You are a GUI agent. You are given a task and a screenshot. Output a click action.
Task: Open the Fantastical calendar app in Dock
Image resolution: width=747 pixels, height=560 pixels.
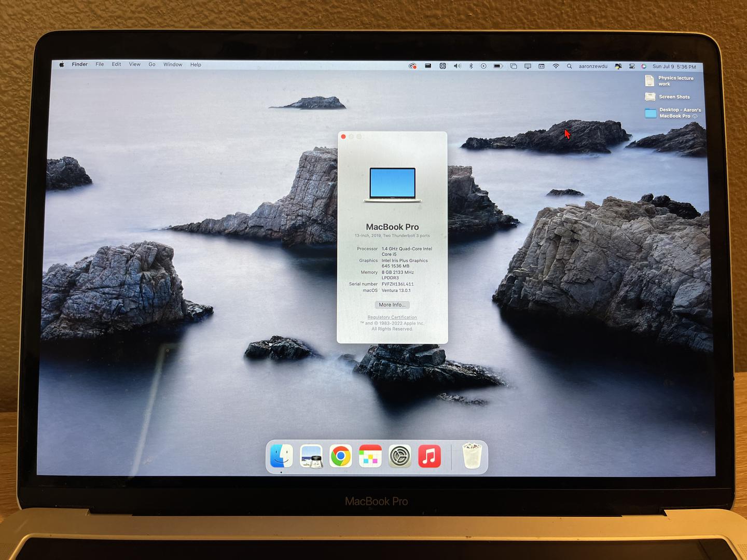point(370,457)
